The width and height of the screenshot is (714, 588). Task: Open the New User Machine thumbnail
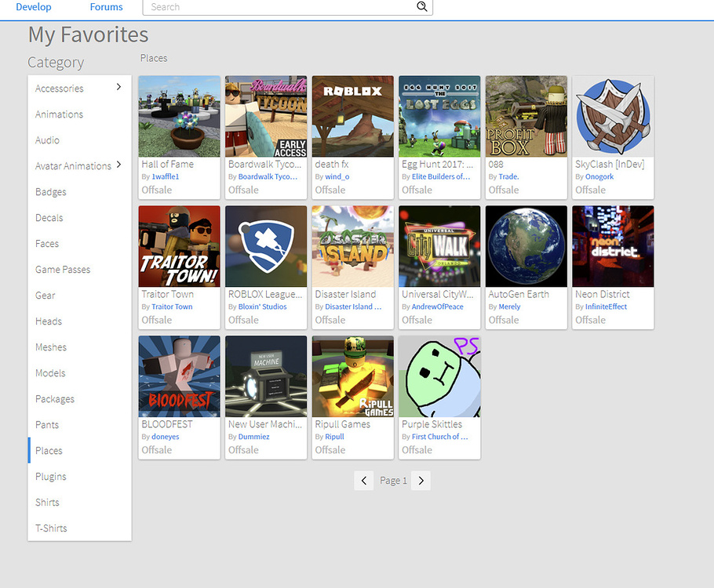(x=266, y=376)
